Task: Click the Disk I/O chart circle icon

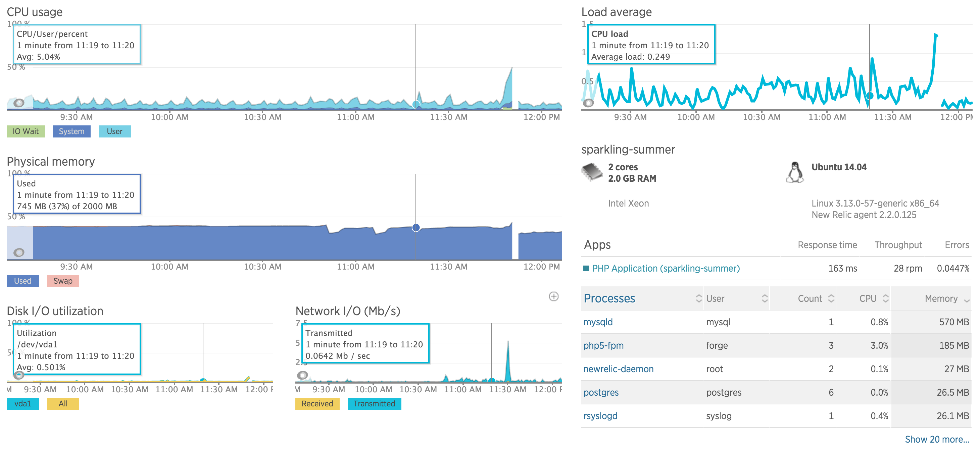Action: coord(19,375)
